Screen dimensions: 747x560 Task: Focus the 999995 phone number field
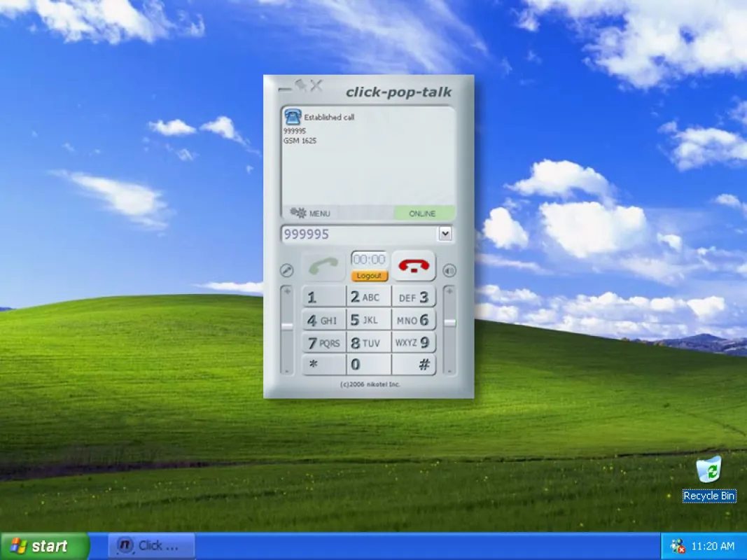360,234
